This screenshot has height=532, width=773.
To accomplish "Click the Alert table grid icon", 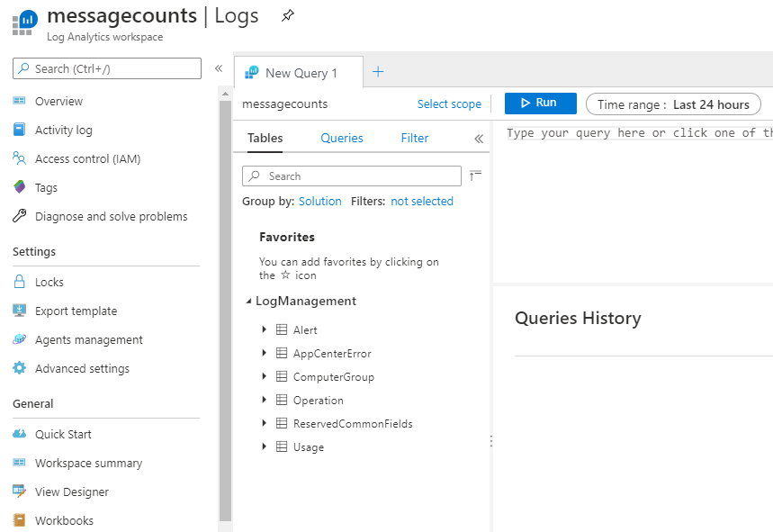I will pos(282,329).
